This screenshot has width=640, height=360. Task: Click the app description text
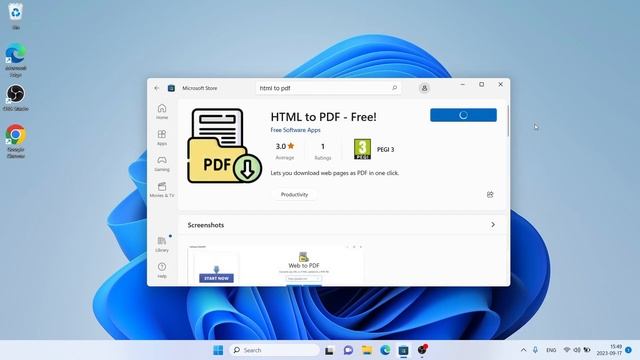pyautogui.click(x=335, y=173)
